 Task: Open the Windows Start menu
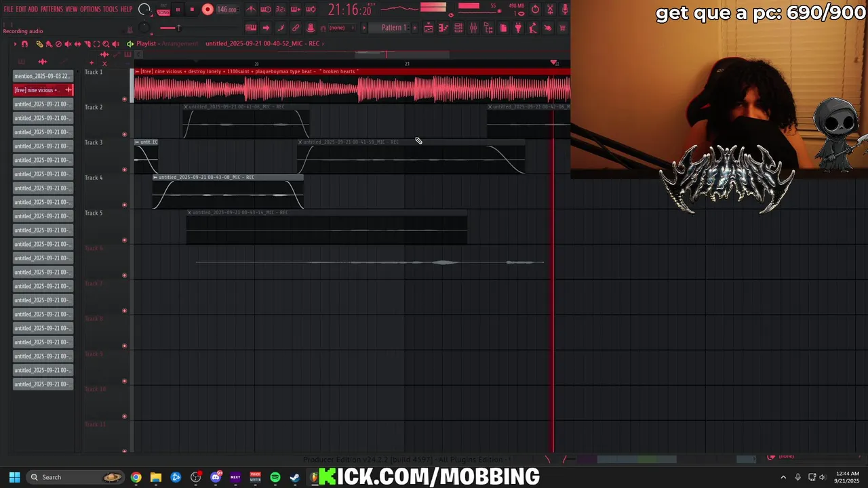click(x=14, y=477)
